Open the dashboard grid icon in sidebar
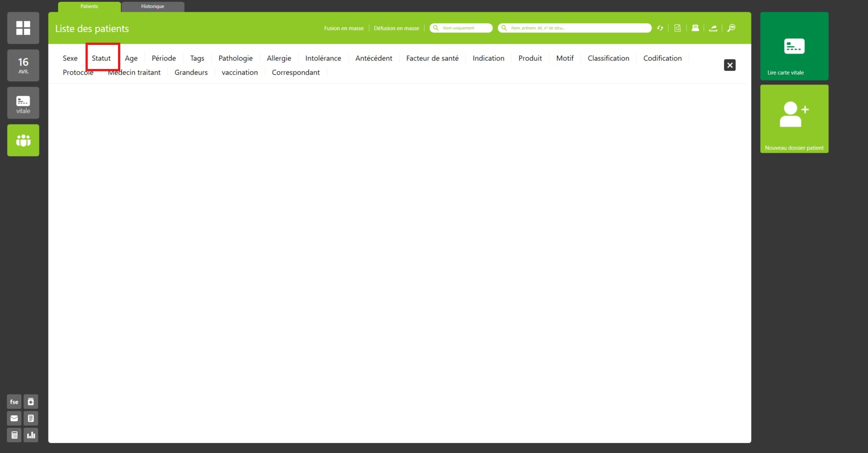This screenshot has height=453, width=868. click(x=23, y=28)
